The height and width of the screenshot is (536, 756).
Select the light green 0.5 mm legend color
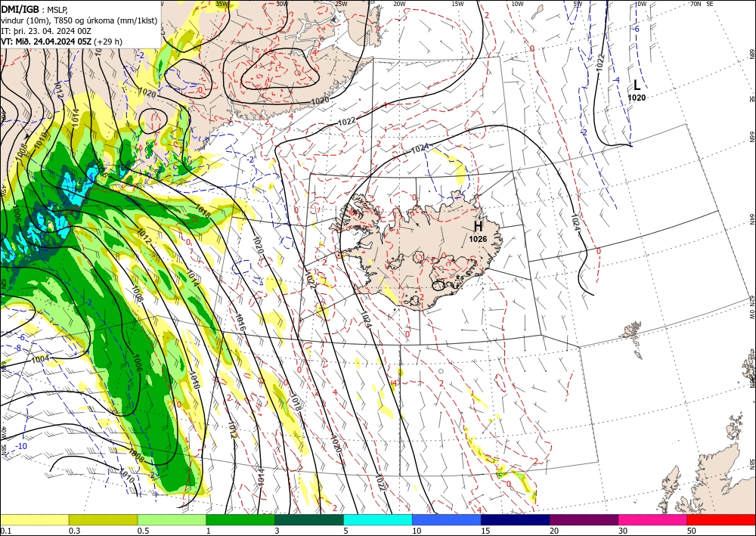tap(172, 519)
